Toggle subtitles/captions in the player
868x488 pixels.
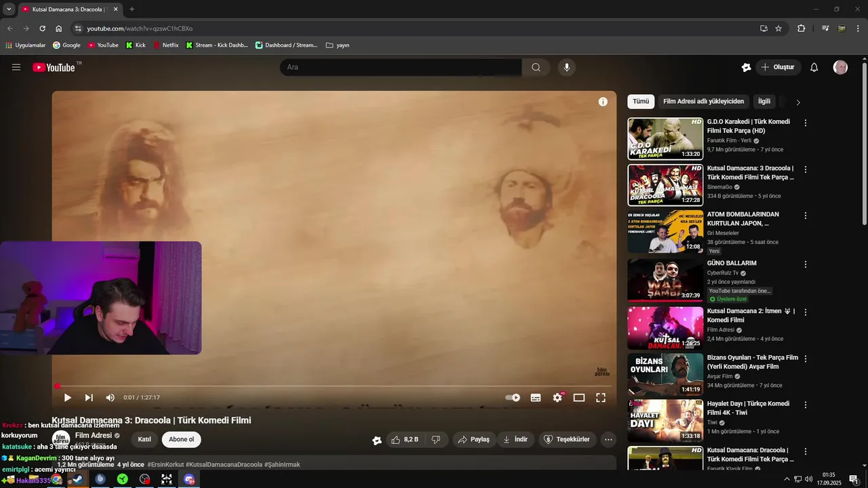pyautogui.click(x=536, y=398)
